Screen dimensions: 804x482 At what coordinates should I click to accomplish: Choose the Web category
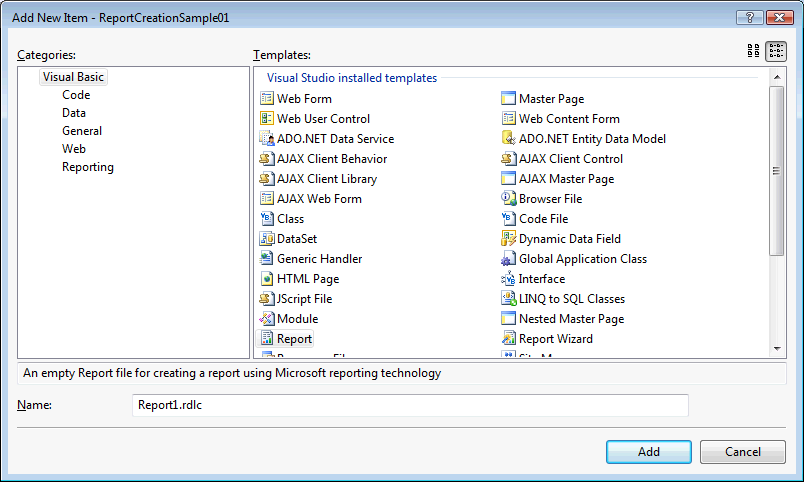click(74, 149)
